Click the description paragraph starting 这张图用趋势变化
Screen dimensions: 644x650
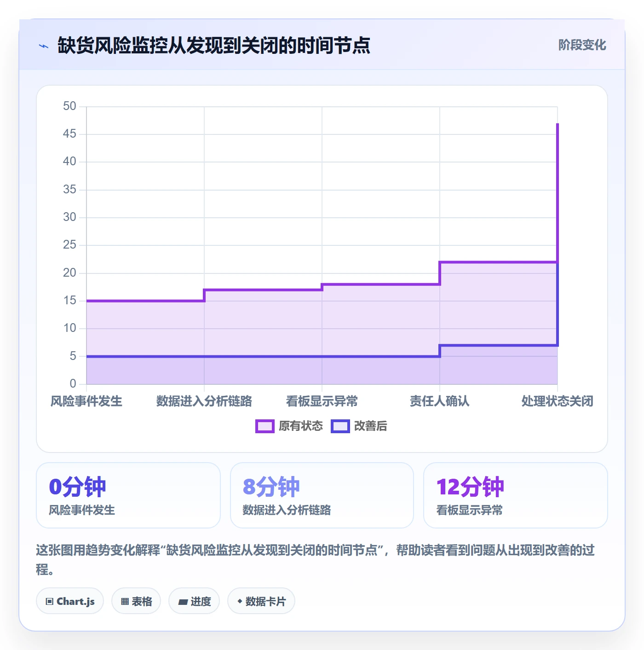[316, 560]
